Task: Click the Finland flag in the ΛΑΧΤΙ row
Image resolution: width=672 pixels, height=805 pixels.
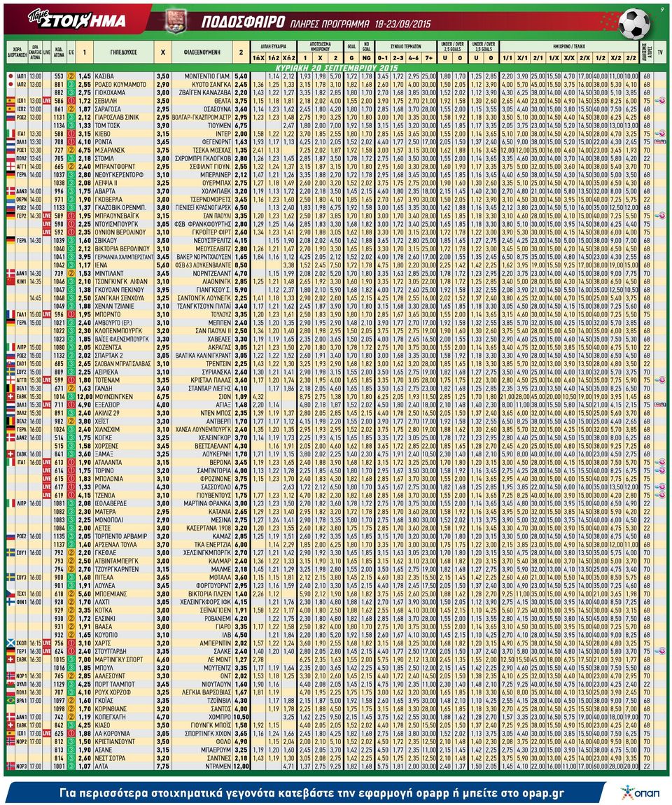Action: (x=10, y=602)
